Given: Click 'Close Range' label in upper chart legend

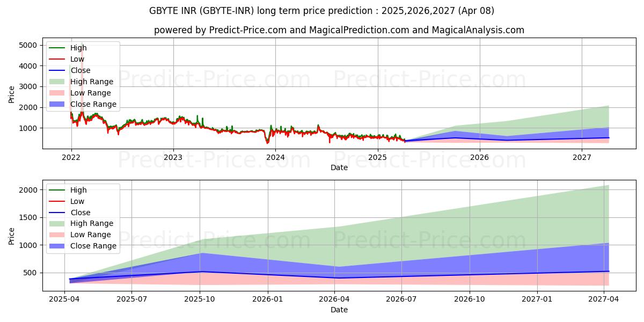Looking at the screenshot, I should click(93, 104).
